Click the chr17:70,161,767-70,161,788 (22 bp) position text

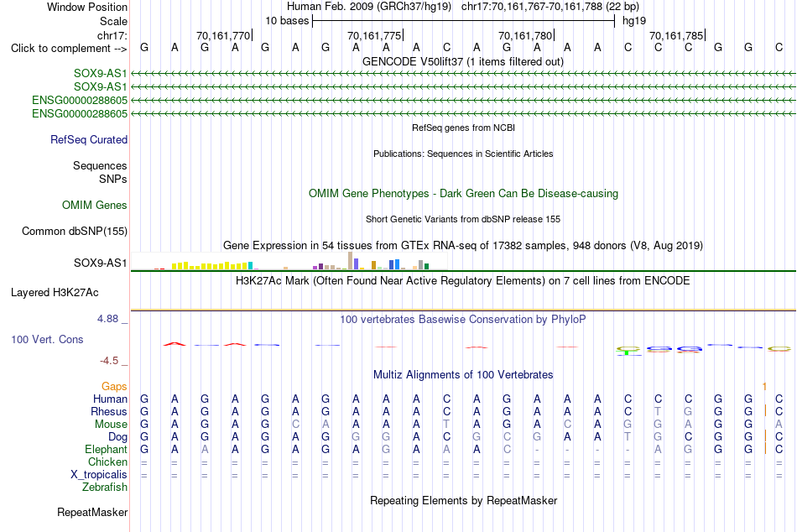coord(550,7)
